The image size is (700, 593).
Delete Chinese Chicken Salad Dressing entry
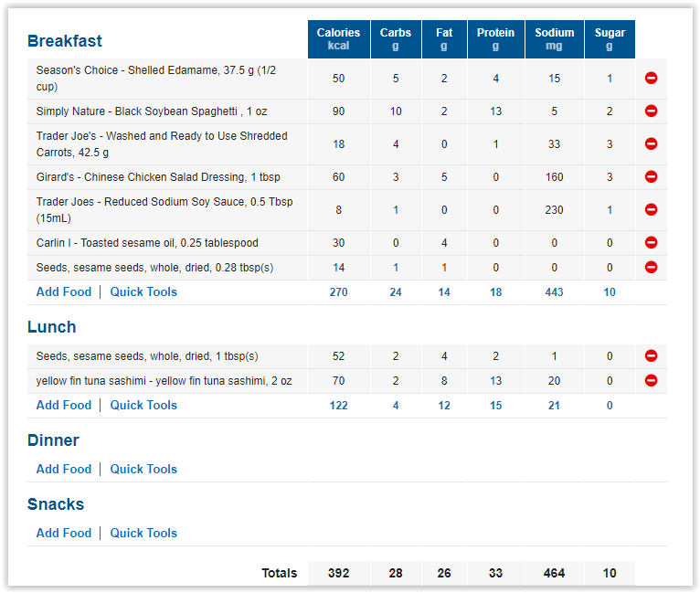pos(651,176)
